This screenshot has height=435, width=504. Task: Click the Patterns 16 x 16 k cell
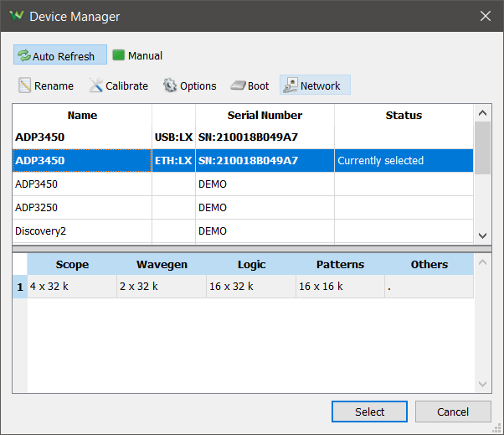point(340,287)
